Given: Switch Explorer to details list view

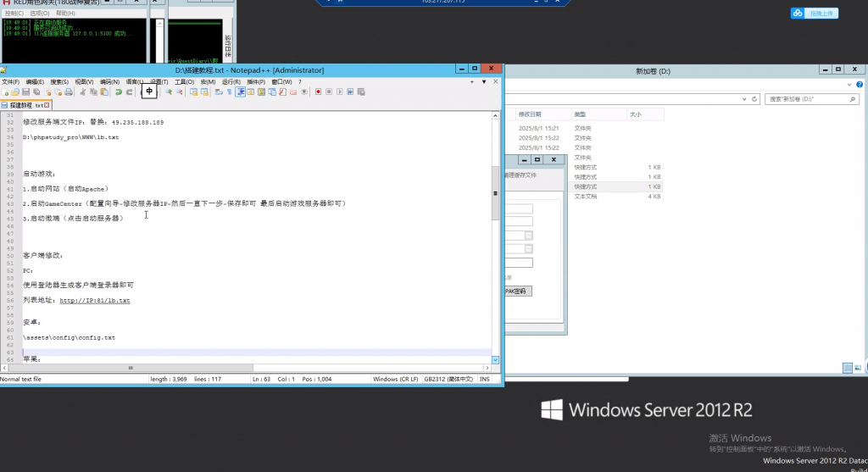Looking at the screenshot, I should pyautogui.click(x=848, y=368).
